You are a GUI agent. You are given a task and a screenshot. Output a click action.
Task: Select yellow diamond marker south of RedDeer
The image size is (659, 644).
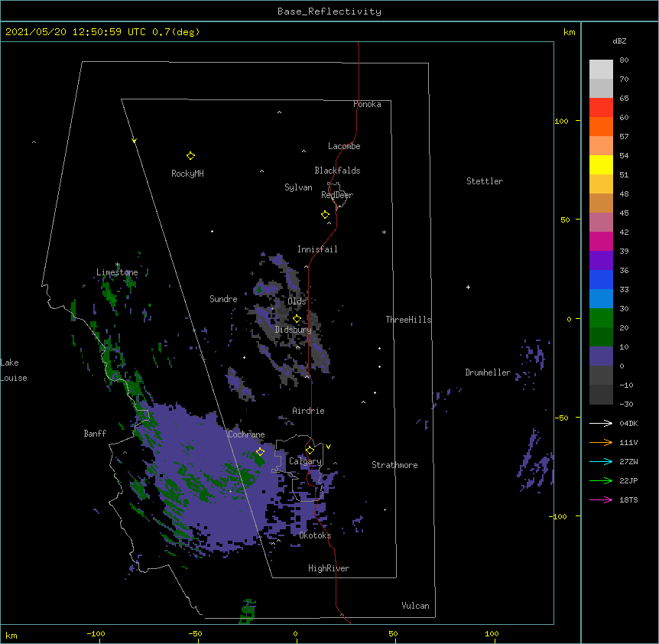tap(326, 215)
